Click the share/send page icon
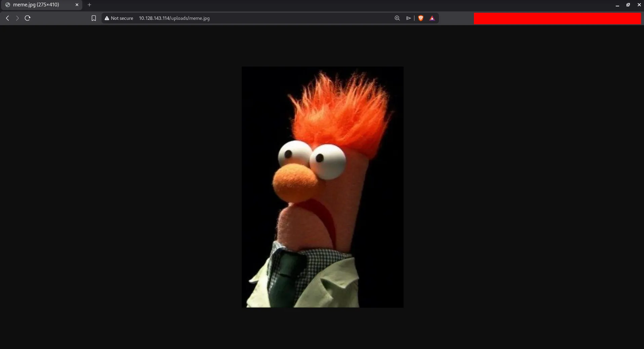The width and height of the screenshot is (644, 349). tap(408, 18)
